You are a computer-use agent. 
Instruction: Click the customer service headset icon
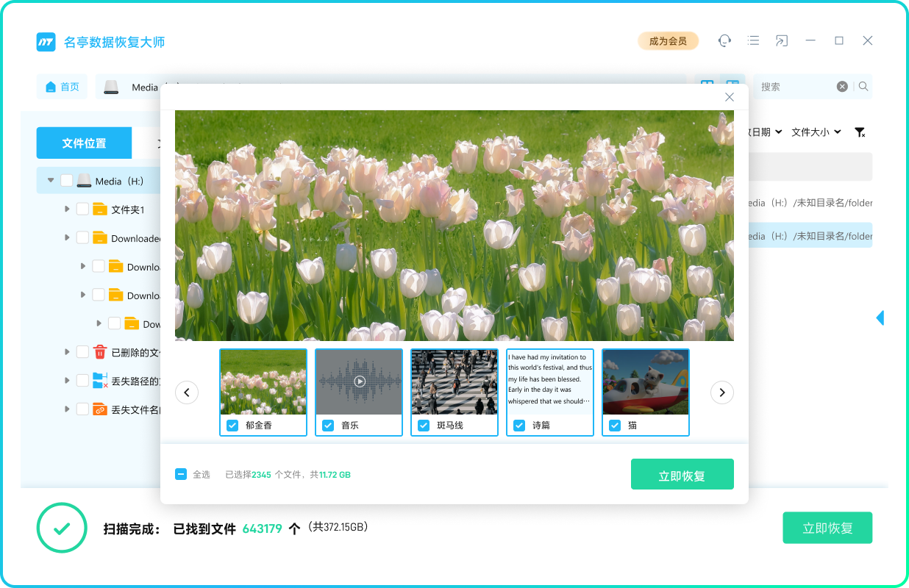(724, 40)
